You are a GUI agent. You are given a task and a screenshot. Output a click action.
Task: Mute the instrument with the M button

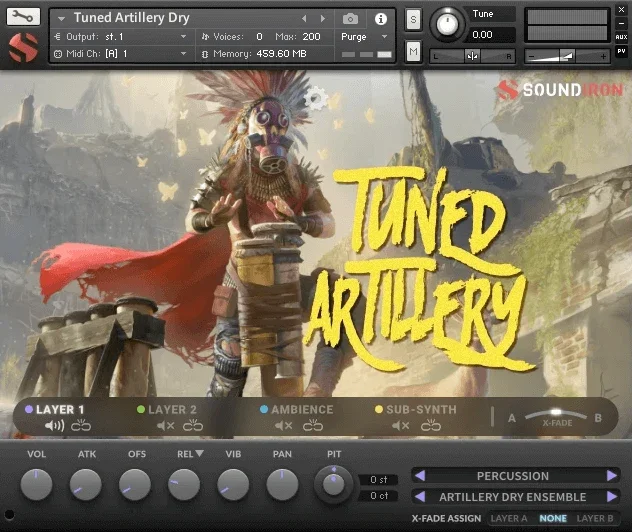tap(413, 52)
